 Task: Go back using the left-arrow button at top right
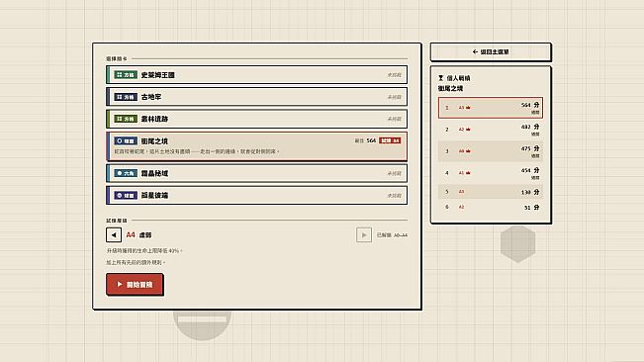click(x=491, y=52)
